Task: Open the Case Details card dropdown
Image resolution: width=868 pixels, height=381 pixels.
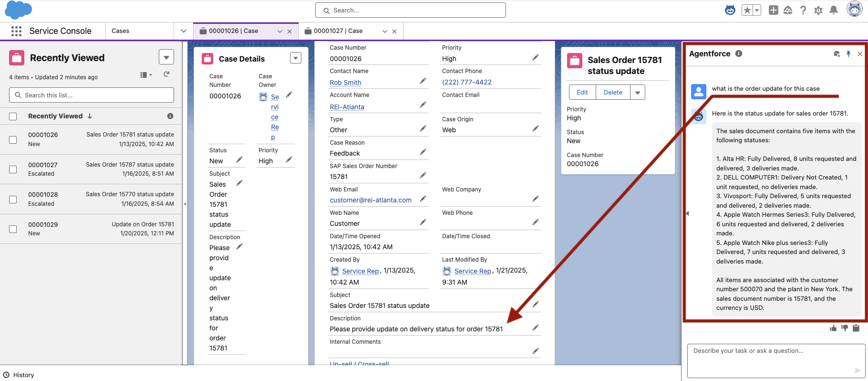Action: (x=296, y=58)
